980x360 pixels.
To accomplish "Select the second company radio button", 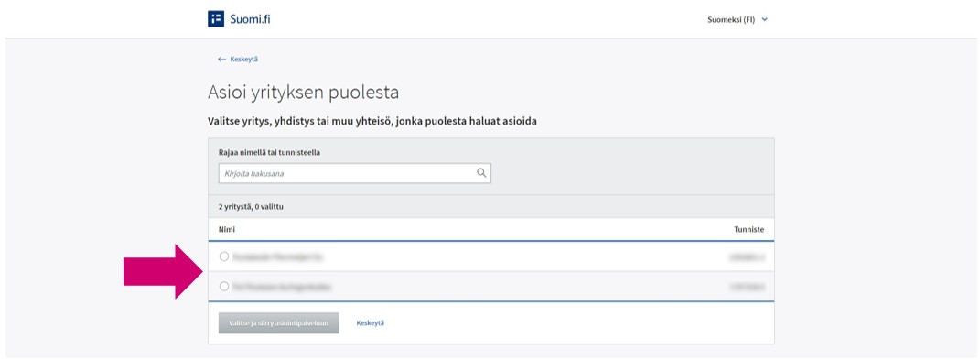I will click(224, 287).
